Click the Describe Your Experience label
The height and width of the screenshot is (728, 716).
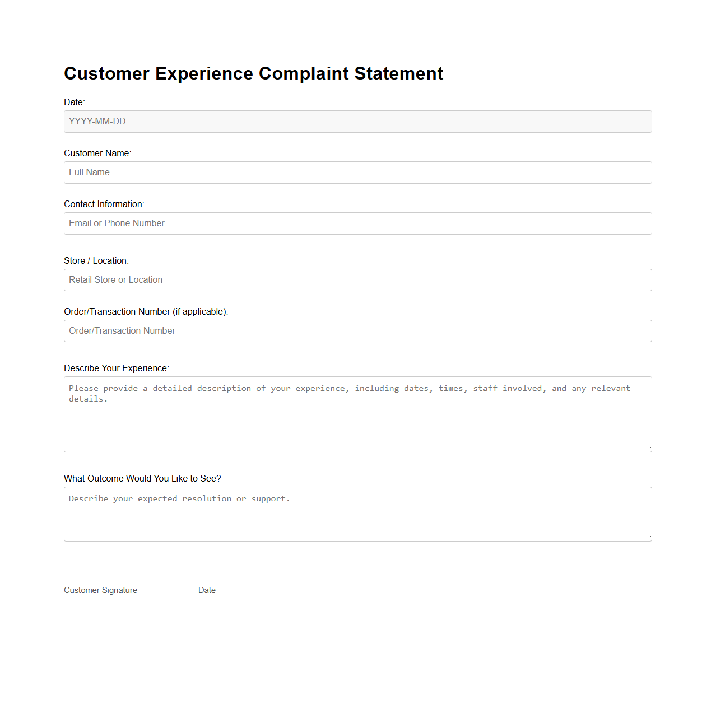click(116, 368)
